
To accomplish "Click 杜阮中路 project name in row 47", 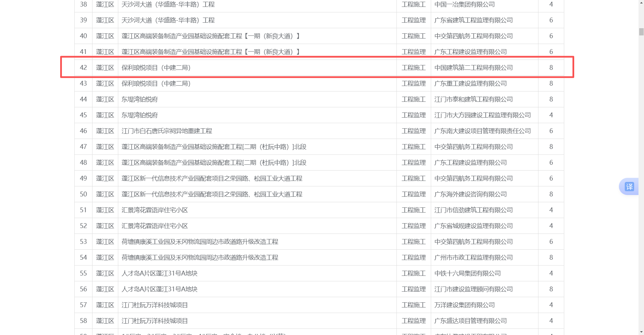I will (214, 147).
